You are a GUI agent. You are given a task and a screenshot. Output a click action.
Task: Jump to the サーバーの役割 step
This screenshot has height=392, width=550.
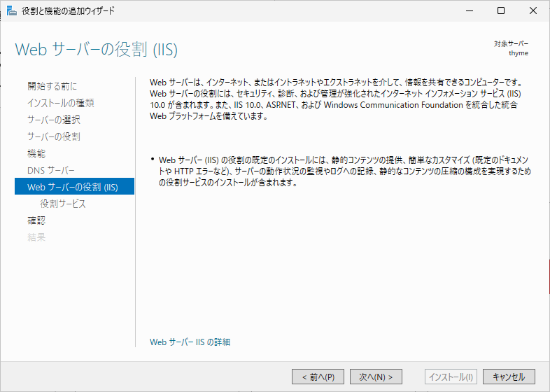pos(54,136)
